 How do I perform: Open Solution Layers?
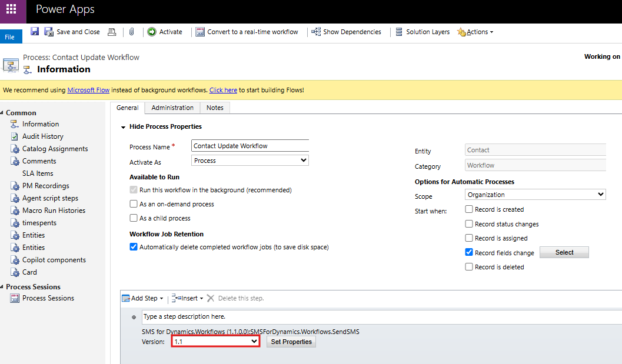click(423, 32)
